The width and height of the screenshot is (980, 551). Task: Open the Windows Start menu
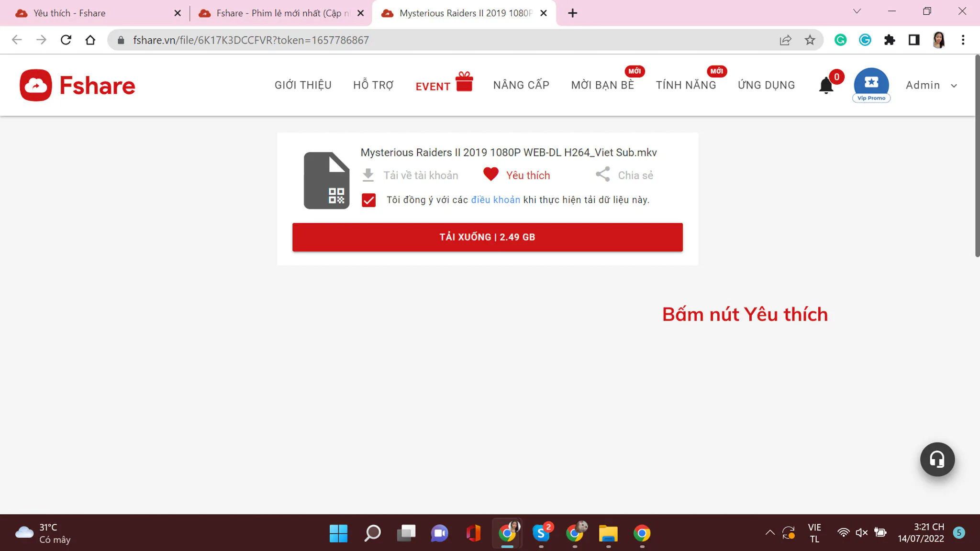338,533
